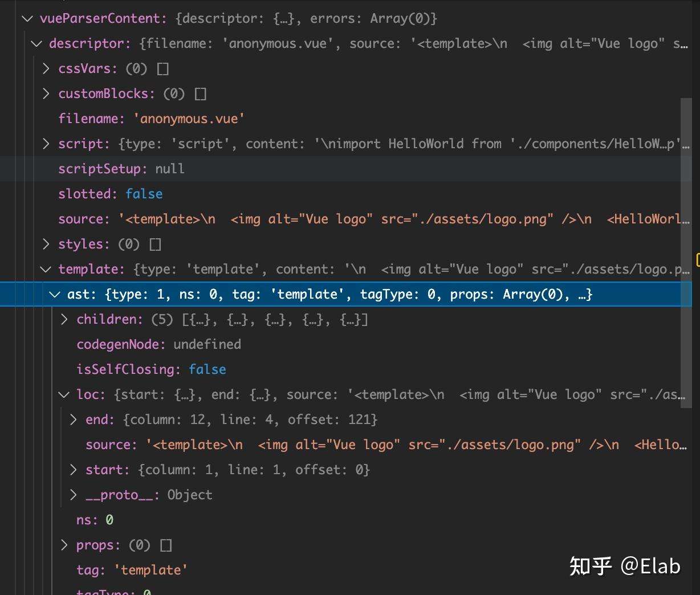Select the slotted: false row
Image resolution: width=700 pixels, height=595 pixels.
tap(345, 194)
